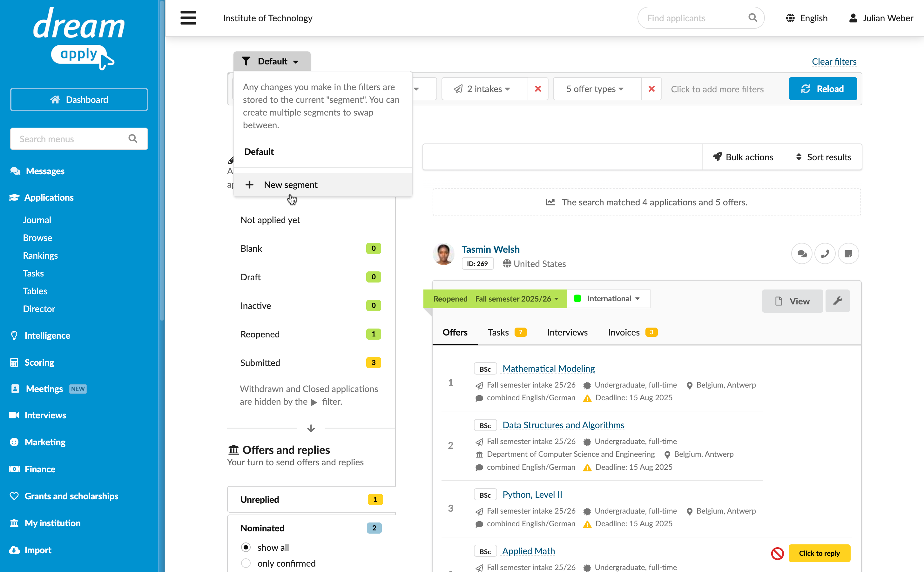Image resolution: width=924 pixels, height=572 pixels.
Task: Open the Default segment dropdown
Action: pos(272,61)
